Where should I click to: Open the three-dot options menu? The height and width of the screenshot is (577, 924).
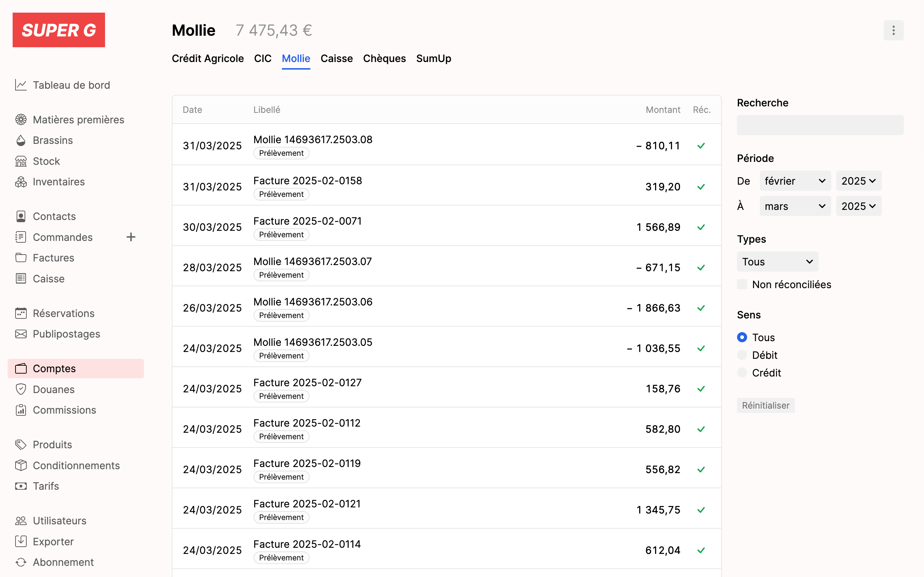[893, 30]
